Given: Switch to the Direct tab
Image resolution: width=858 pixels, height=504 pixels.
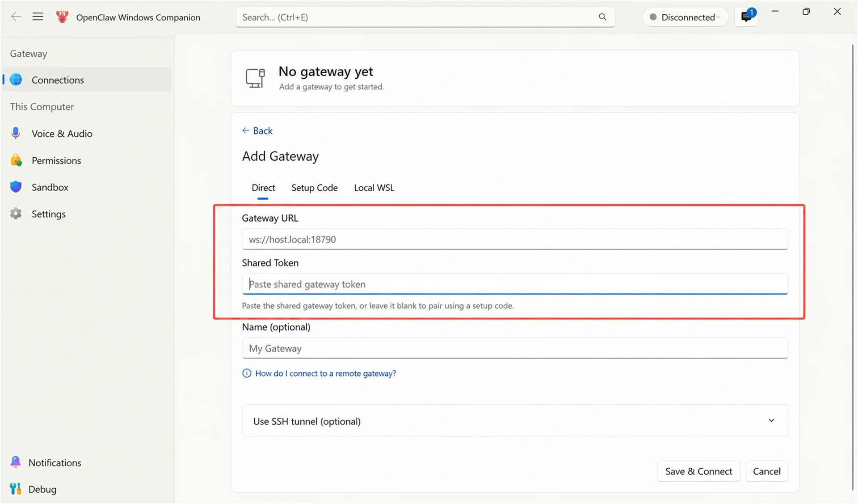Looking at the screenshot, I should [263, 188].
